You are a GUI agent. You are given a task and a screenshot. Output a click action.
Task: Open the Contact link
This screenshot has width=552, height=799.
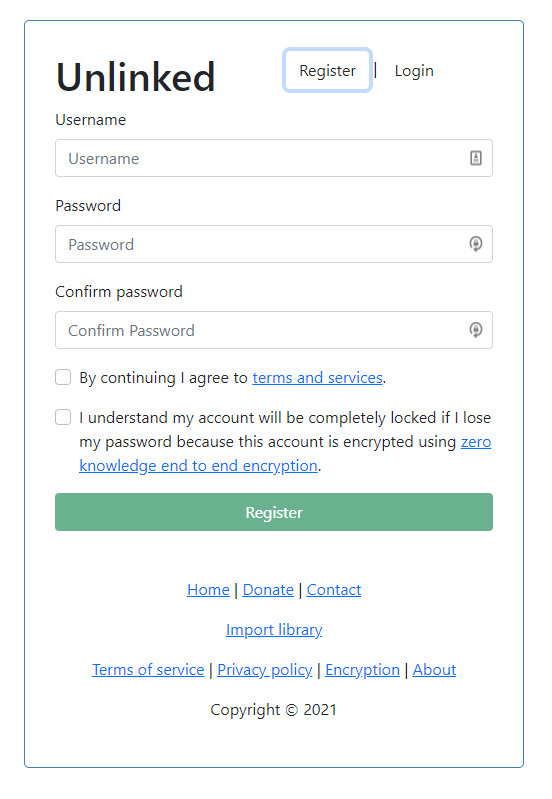(x=334, y=590)
